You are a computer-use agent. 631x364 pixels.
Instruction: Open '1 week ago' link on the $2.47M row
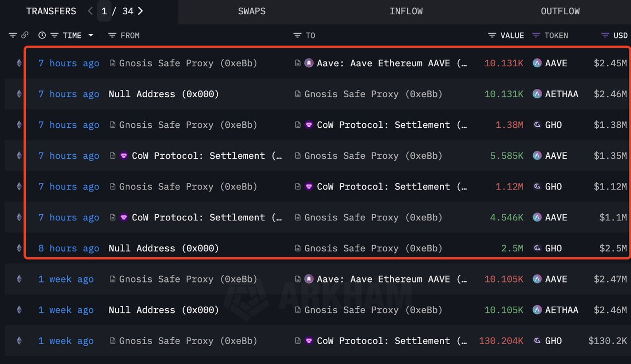pyautogui.click(x=66, y=279)
